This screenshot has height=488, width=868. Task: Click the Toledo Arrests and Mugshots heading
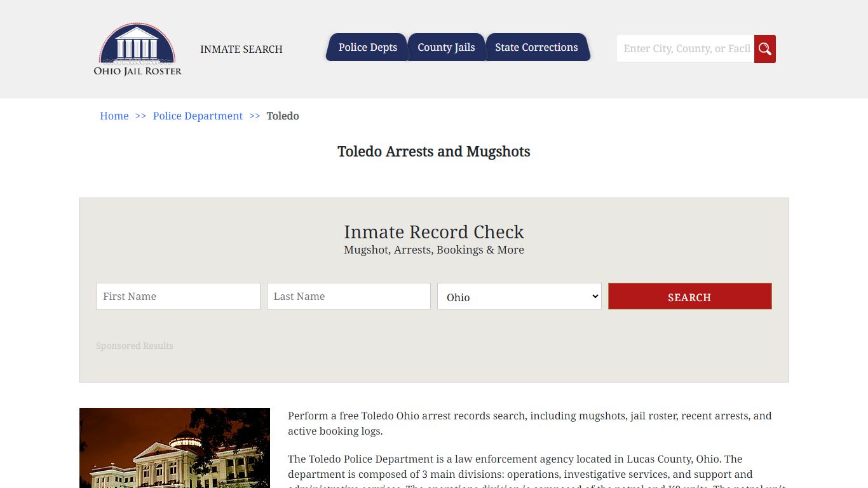click(x=434, y=152)
